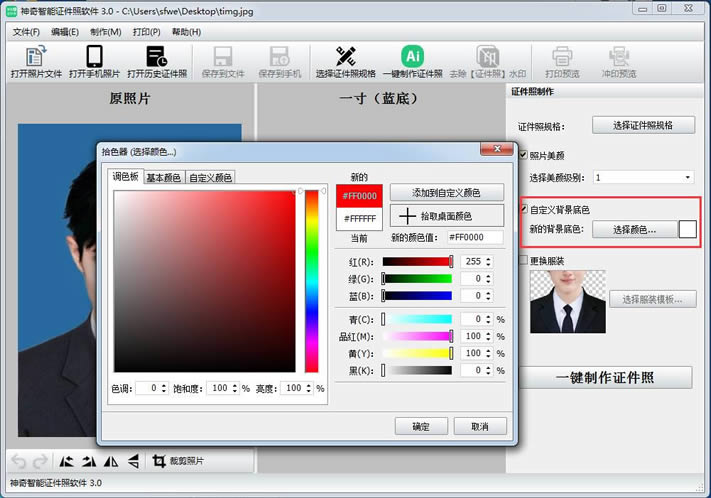This screenshot has height=498, width=711.
Task: Open the 打印(P) menu
Action: [146, 32]
